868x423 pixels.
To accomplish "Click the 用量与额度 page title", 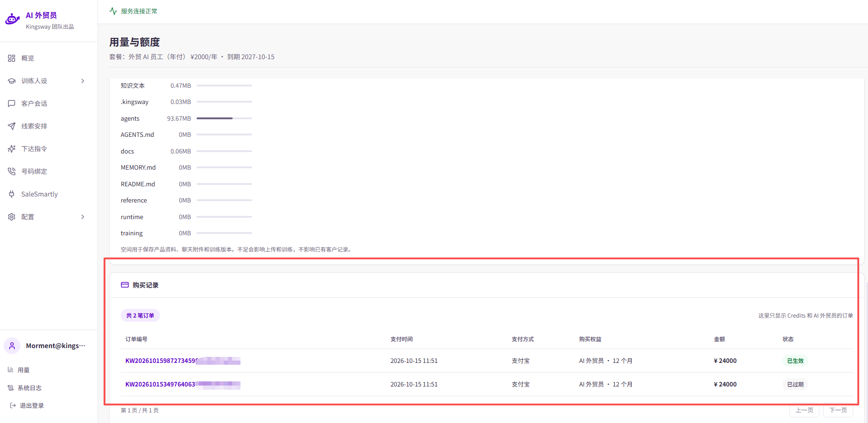I will point(135,42).
